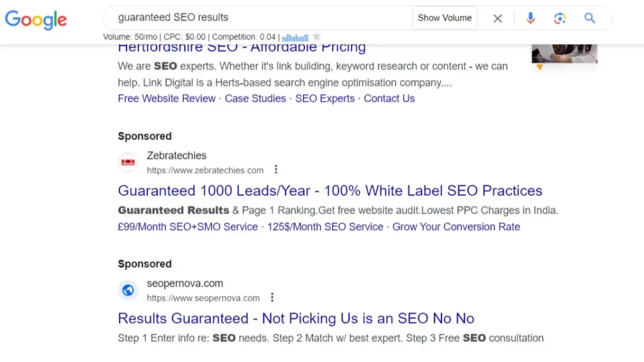Open three-dot menu beside zebratechies URL

tap(276, 170)
